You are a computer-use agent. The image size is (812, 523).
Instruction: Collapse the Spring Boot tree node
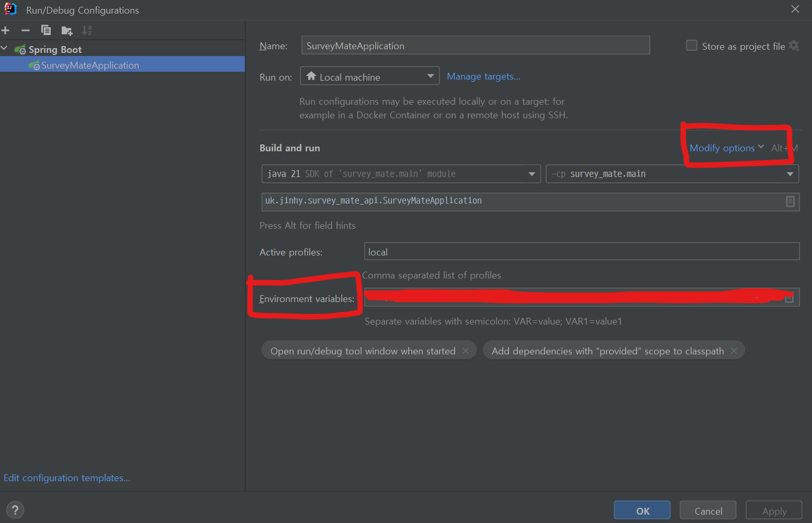[x=5, y=49]
